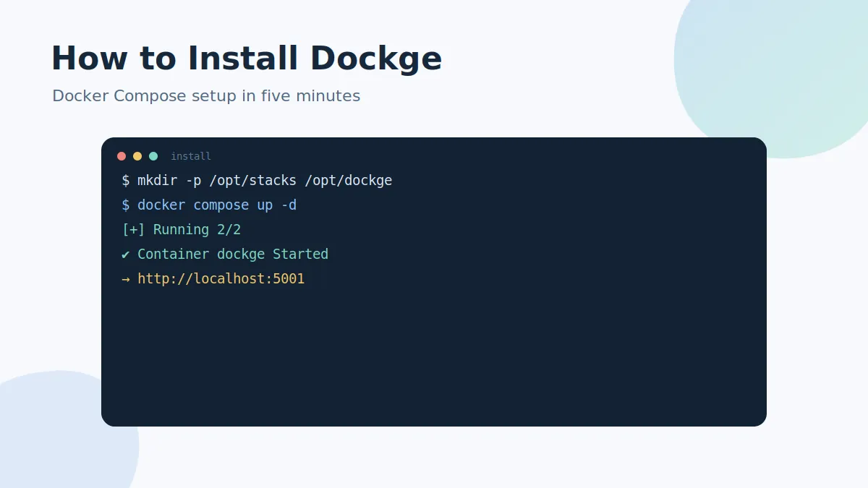Select the "Docker Compose setup in five minutes" subtitle
The width and height of the screenshot is (868, 488).
click(x=206, y=95)
